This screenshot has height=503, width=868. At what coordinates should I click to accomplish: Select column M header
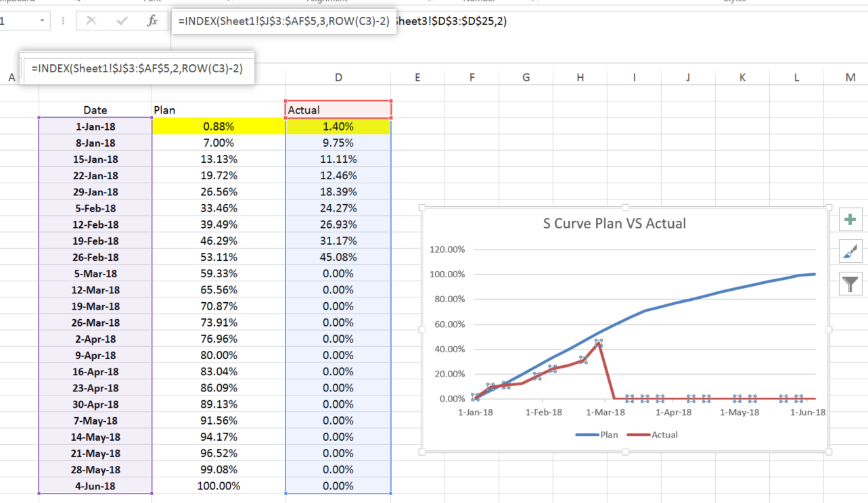coord(850,78)
